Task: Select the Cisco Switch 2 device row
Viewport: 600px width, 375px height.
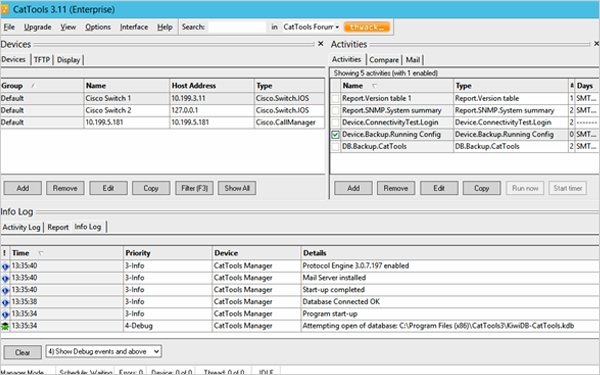Action: click(x=163, y=110)
